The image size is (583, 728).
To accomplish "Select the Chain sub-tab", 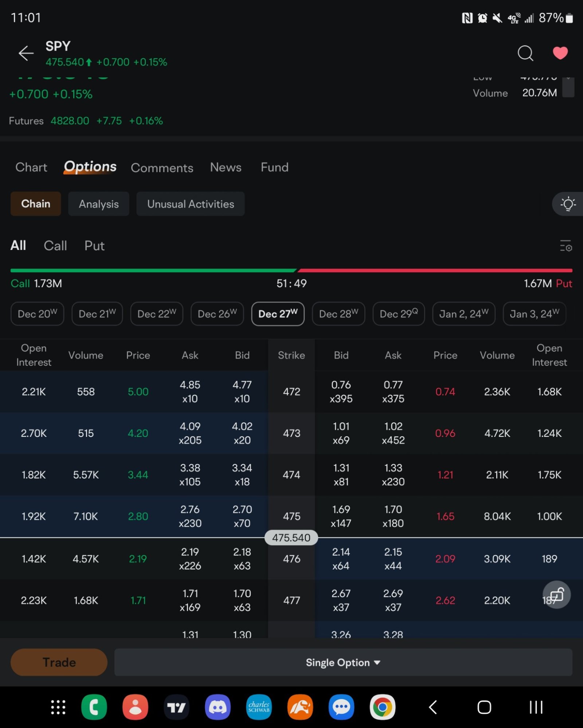I will click(36, 204).
